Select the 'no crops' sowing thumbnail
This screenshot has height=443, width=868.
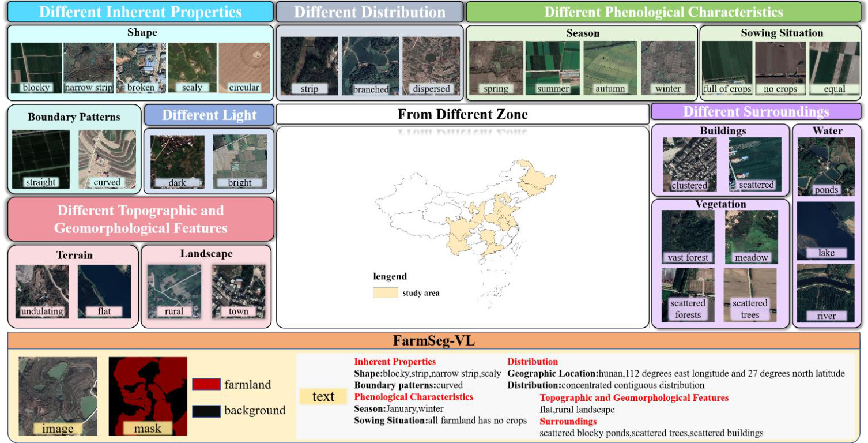tap(780, 67)
